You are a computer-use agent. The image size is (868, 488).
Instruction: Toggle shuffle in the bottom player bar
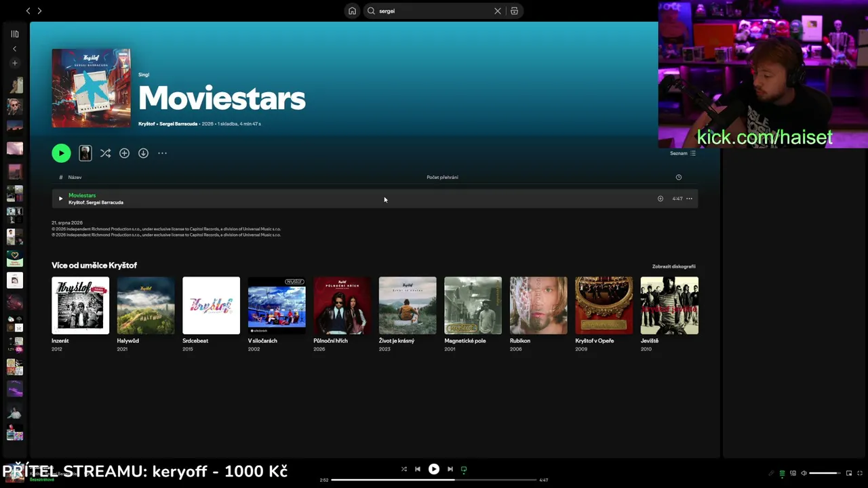[404, 469]
